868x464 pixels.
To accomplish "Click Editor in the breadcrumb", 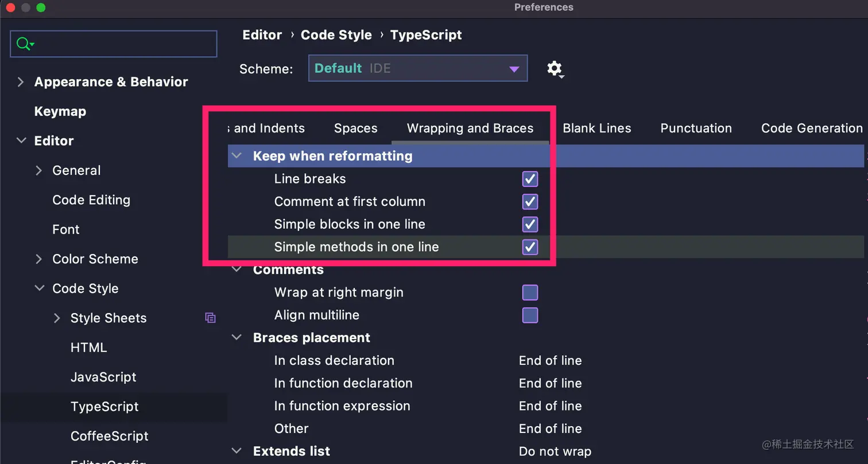I will 262,35.
